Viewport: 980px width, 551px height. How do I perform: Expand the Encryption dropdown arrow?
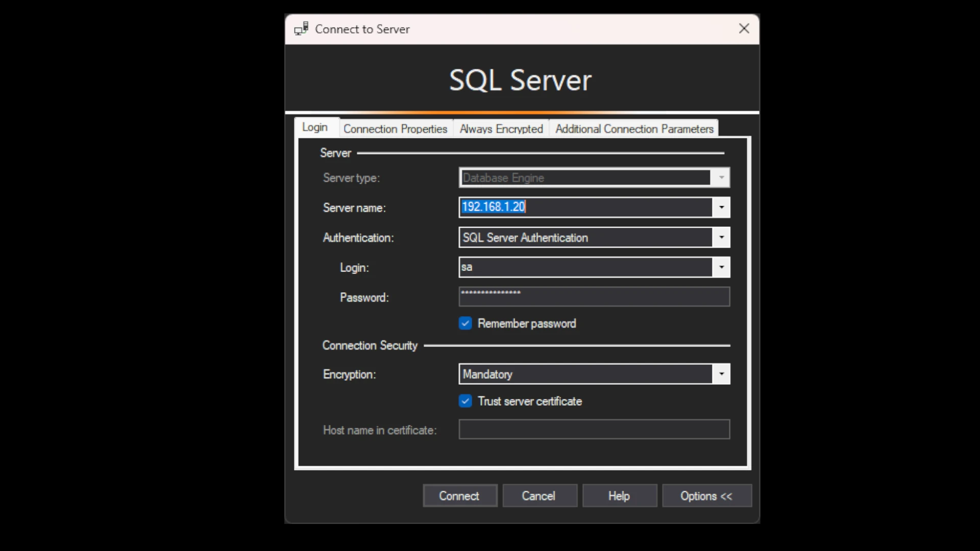(721, 374)
